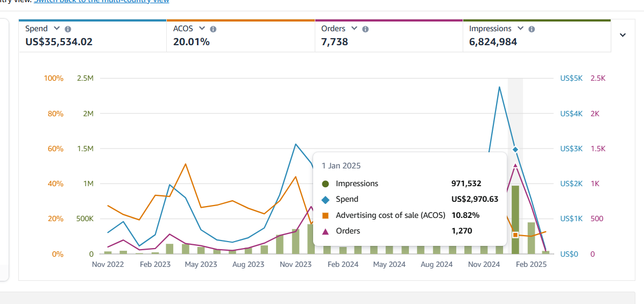The height and width of the screenshot is (304, 644).
Task: Click the Feb 2023 x-axis label
Action: [x=155, y=265]
